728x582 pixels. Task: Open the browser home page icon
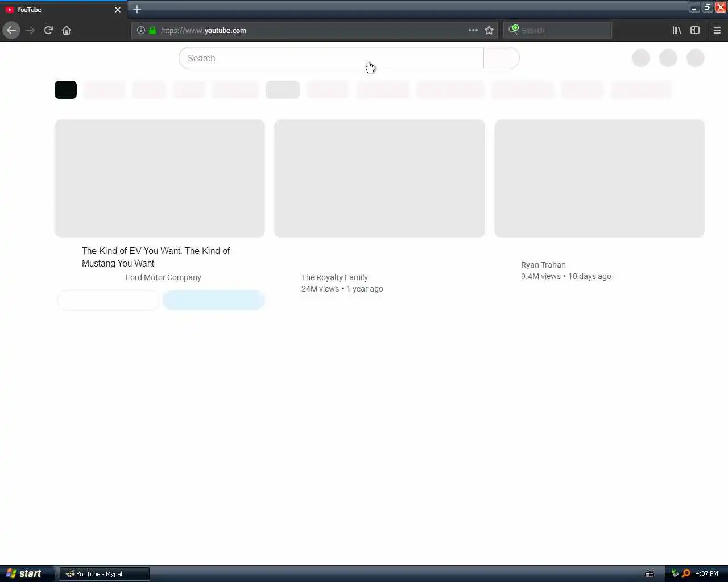67,30
